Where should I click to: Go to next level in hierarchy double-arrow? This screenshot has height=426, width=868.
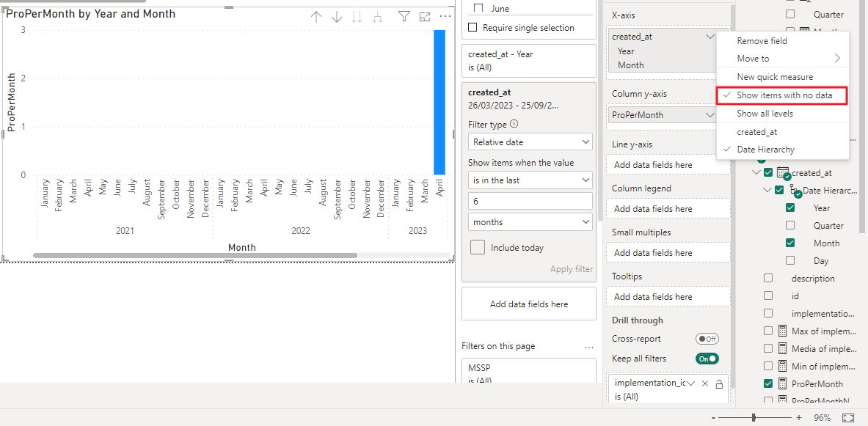[x=357, y=17]
